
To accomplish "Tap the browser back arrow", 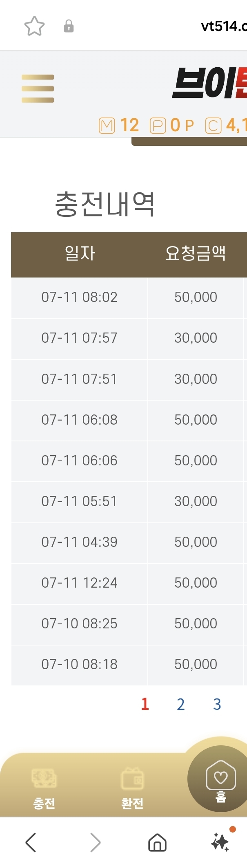I will (x=31, y=842).
